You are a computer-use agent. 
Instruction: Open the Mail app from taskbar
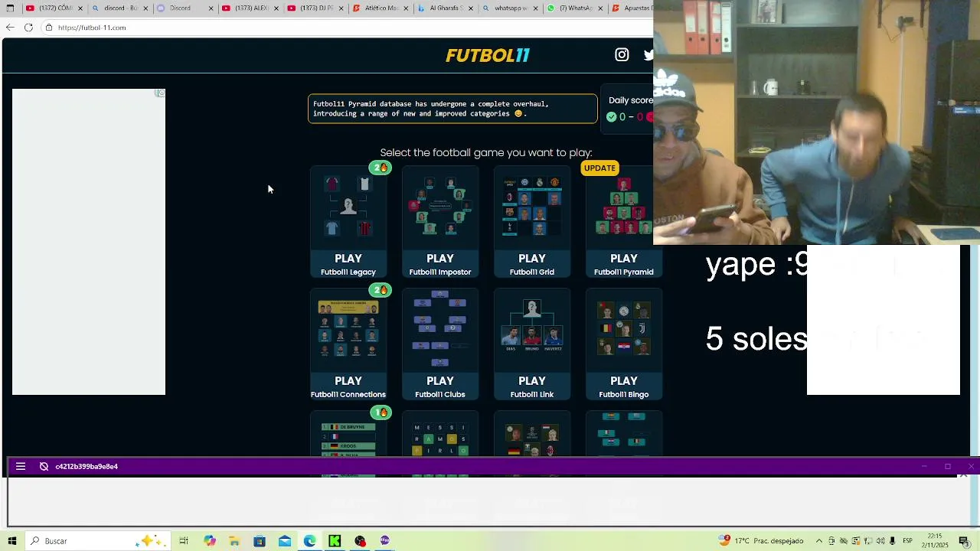point(285,541)
